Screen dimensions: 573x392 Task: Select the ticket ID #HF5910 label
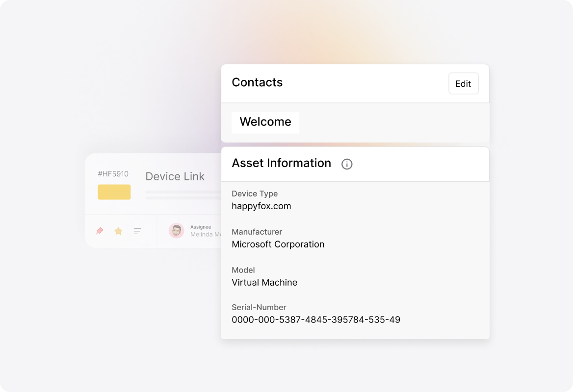[112, 174]
